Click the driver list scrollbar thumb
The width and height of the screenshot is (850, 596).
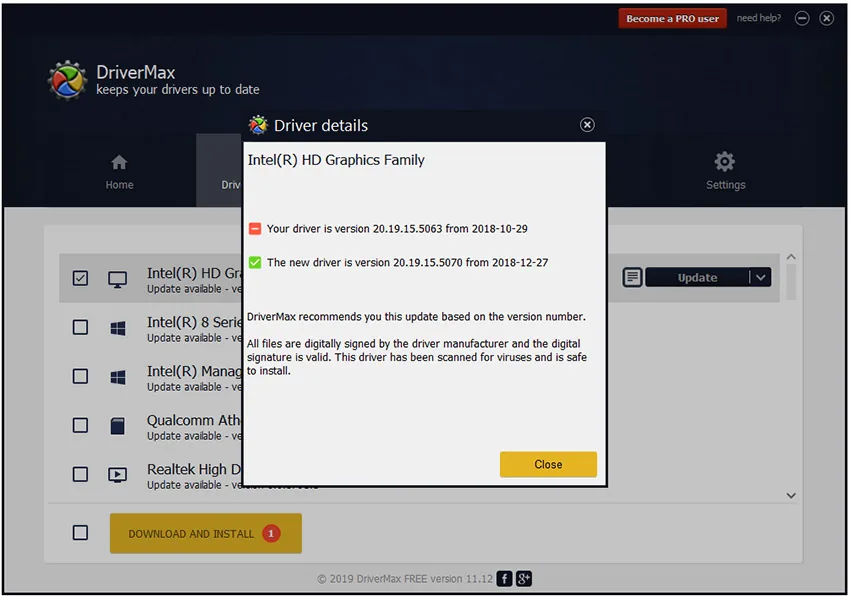[791, 281]
